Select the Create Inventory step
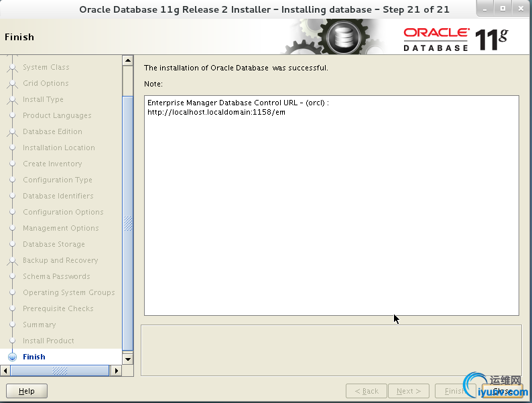The height and width of the screenshot is (403, 532). 52,164
